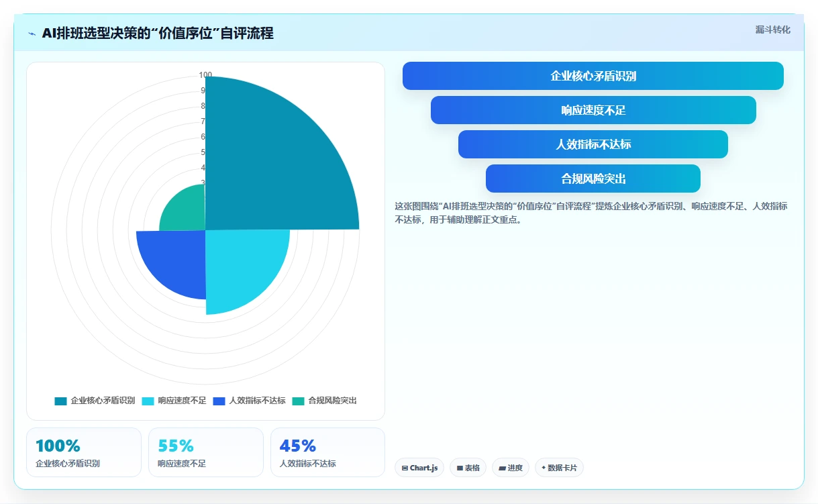This screenshot has height=504, width=818.
Task: Click the lightning icon beside the title
Action: pyautogui.click(x=32, y=34)
